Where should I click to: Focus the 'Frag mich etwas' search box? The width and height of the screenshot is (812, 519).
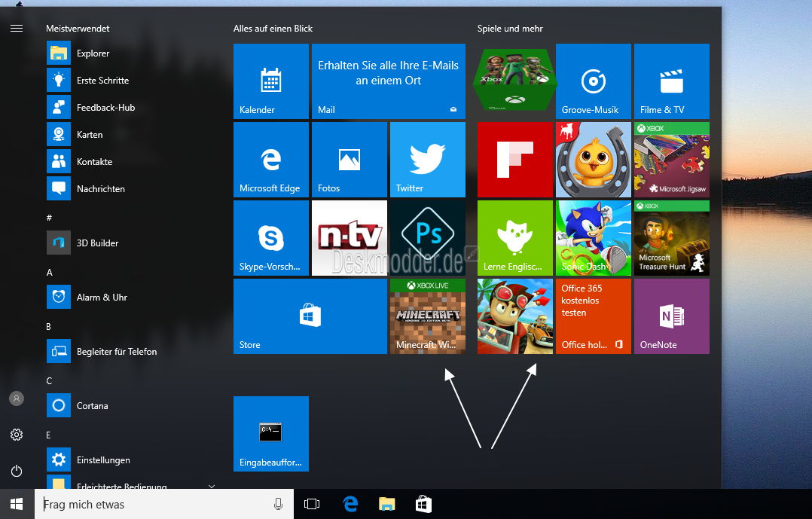tap(164, 504)
